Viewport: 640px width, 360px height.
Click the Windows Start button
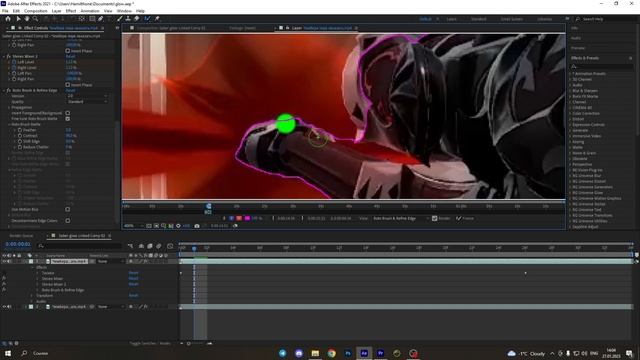click(x=8, y=353)
